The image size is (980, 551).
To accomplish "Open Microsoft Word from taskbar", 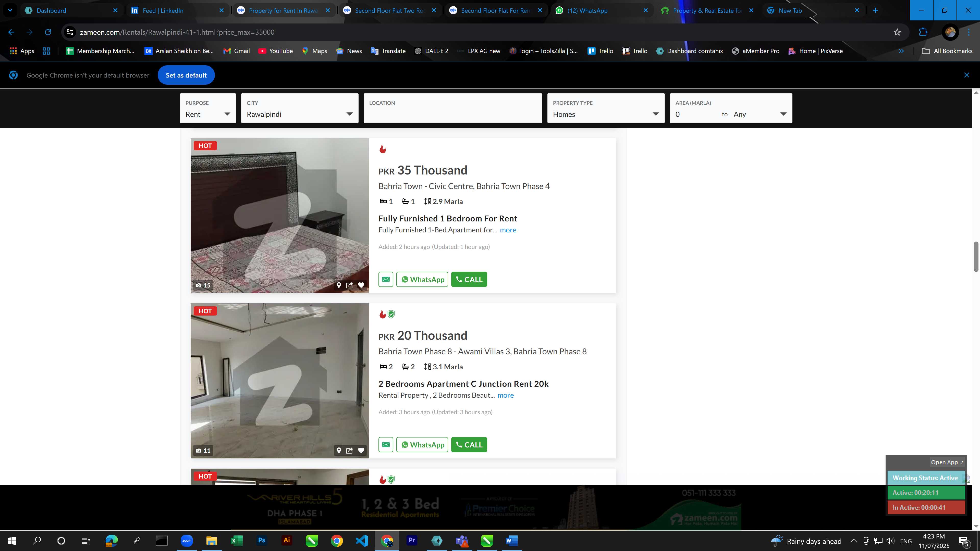I will pyautogui.click(x=512, y=540).
